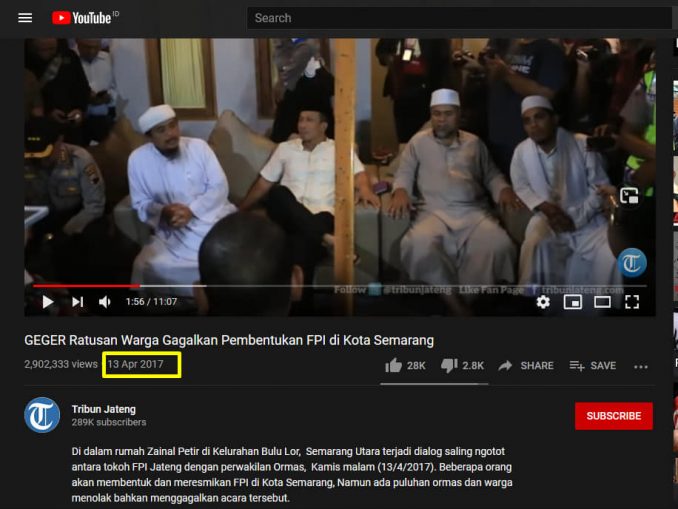The width and height of the screenshot is (678, 509).
Task: Switch to theater mode
Action: (602, 302)
